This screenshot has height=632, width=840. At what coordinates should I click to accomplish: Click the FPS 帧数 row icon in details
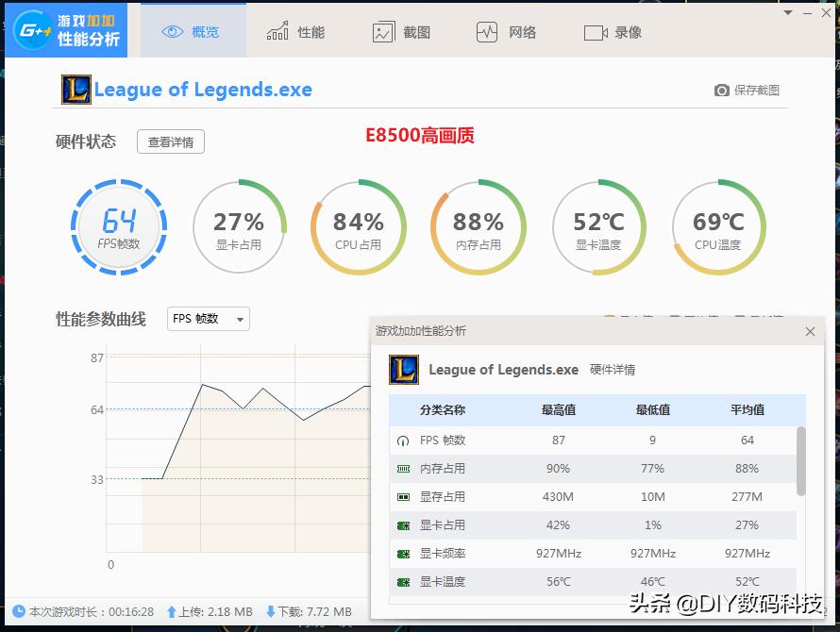[x=402, y=440]
